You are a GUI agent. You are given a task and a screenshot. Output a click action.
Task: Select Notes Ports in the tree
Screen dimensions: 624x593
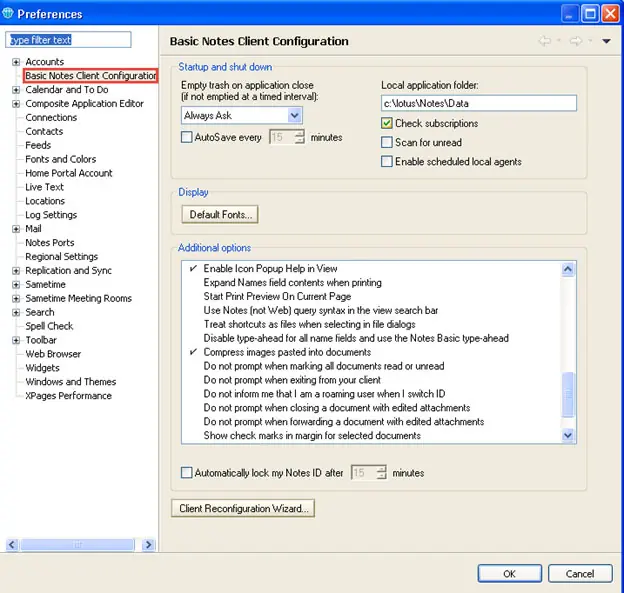click(x=50, y=243)
